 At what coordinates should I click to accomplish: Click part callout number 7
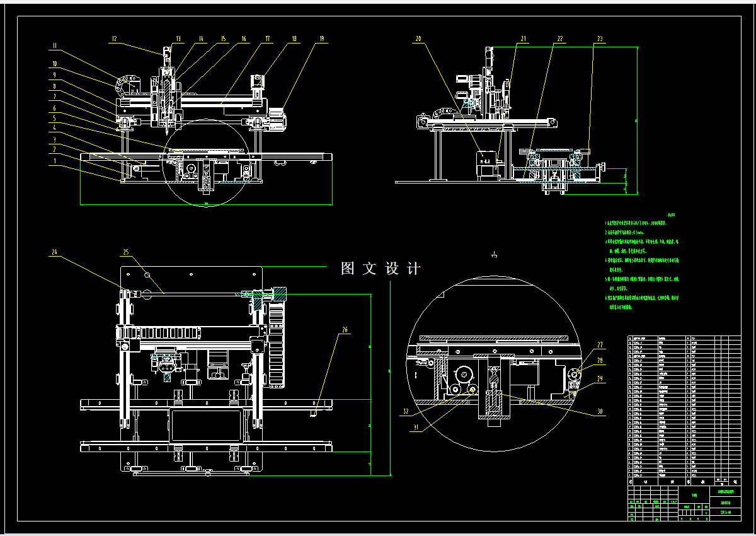[54, 96]
